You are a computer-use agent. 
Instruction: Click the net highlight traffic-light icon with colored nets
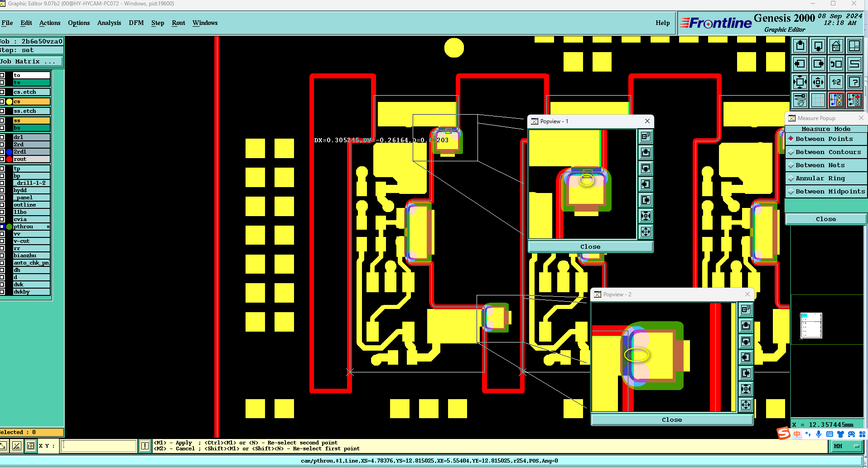click(836, 100)
